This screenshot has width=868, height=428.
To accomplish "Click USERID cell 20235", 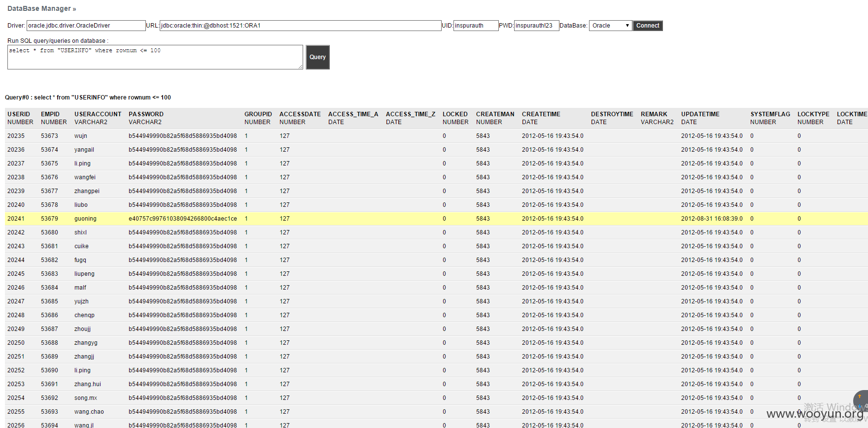I will [x=16, y=136].
